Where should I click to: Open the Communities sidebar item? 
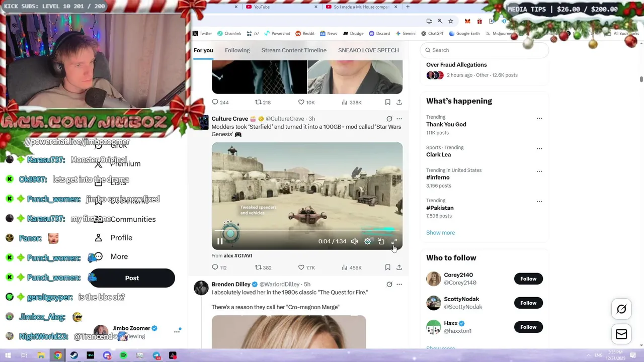(125, 219)
